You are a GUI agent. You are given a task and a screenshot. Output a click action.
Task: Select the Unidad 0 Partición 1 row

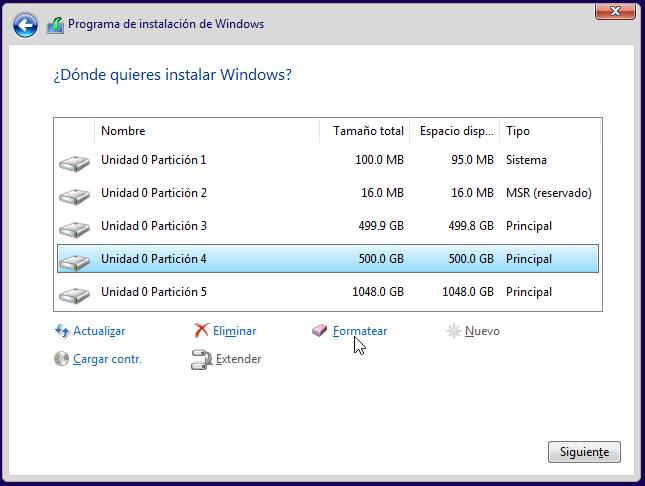pyautogui.click(x=328, y=160)
